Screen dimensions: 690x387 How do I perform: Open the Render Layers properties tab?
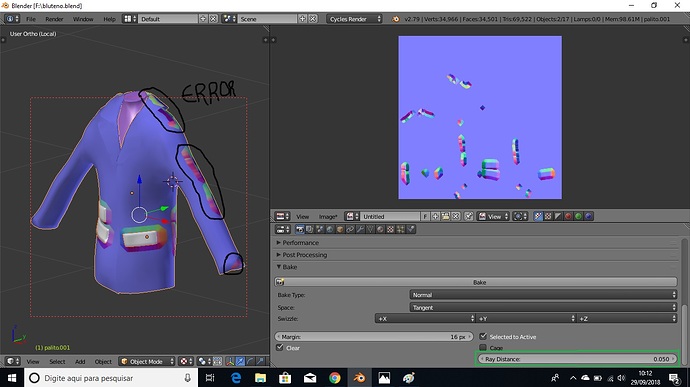point(309,229)
